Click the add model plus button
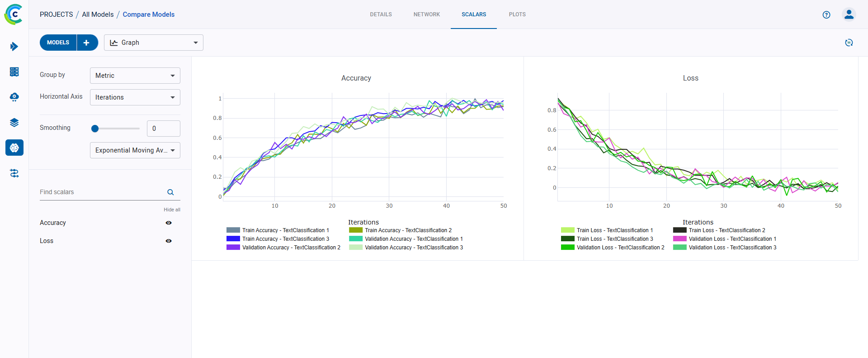This screenshot has height=358, width=868. click(x=87, y=43)
